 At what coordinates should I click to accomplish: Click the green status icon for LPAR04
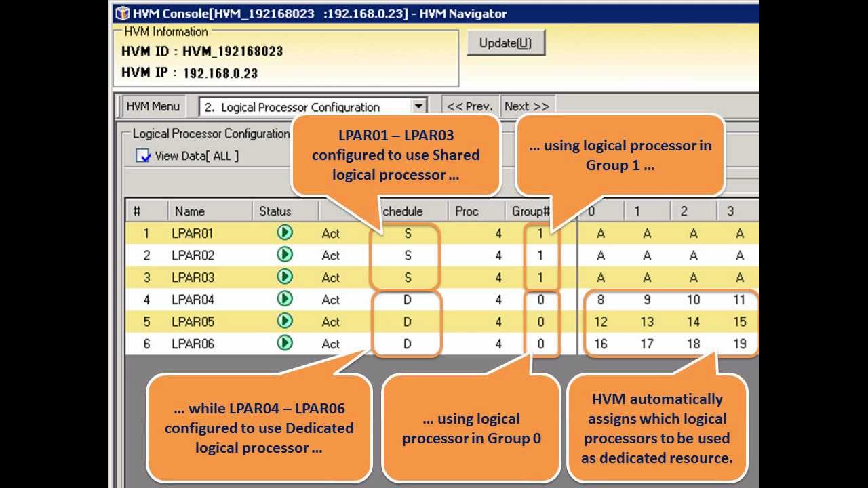[x=285, y=299]
